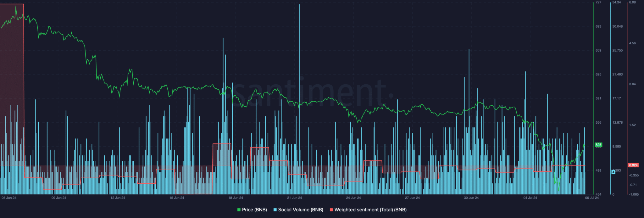644x218 pixels.
Task: Click the 34.34 social volume axis value
Action: [x=616, y=3]
